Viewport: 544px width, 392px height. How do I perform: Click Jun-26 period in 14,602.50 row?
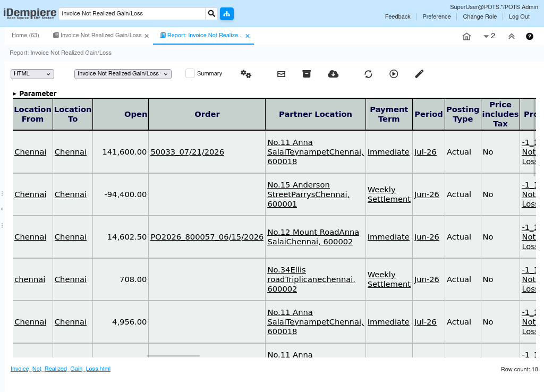pyautogui.click(x=427, y=237)
